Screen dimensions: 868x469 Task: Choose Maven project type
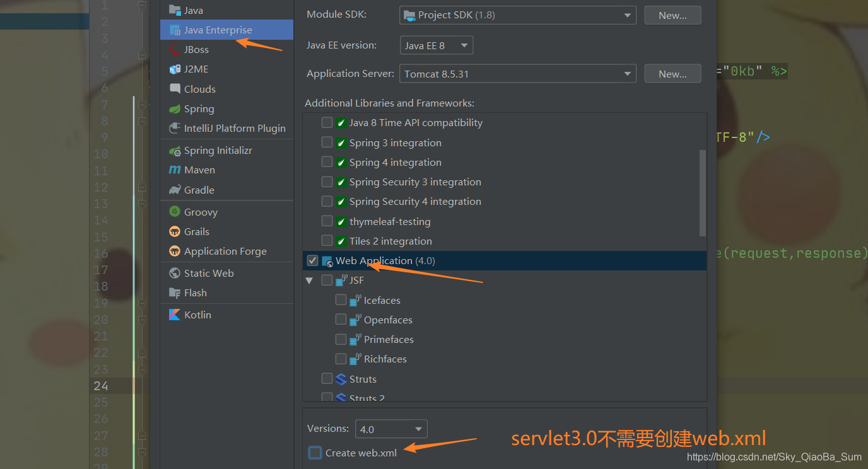[226, 170]
